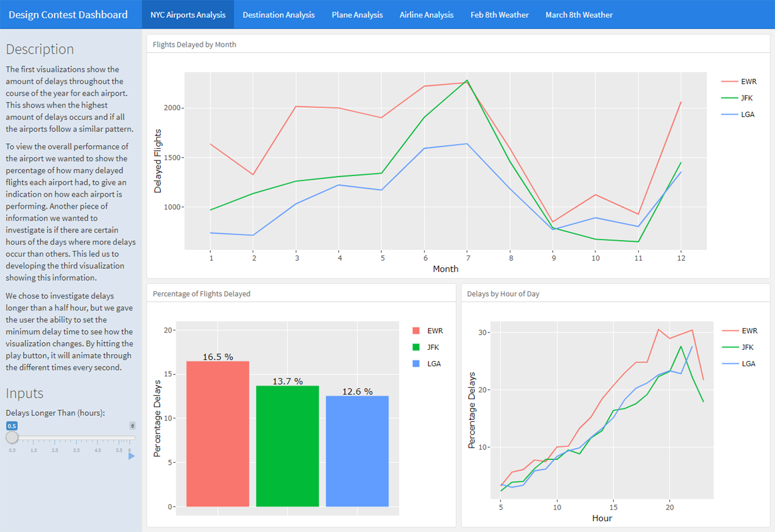View the Feb 8th Weather tab

(x=499, y=14)
